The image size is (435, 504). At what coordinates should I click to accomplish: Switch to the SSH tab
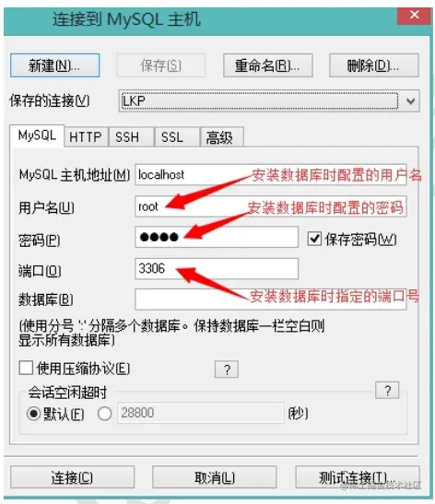click(x=127, y=137)
